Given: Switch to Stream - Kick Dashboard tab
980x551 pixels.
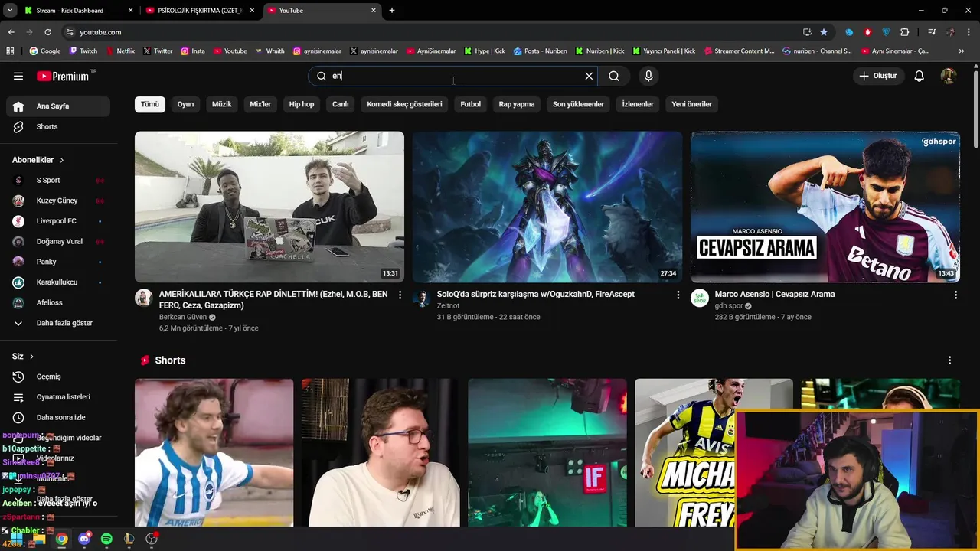Looking at the screenshot, I should (79, 11).
